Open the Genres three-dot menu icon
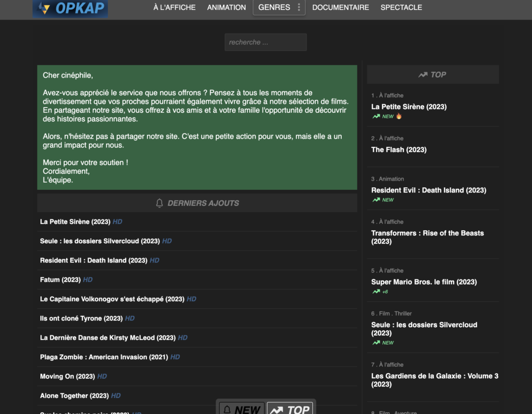 coord(299,7)
